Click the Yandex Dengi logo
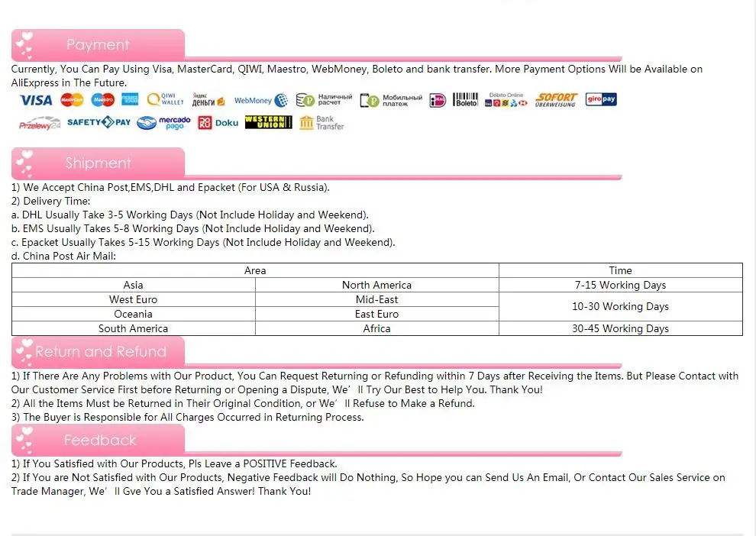The width and height of the screenshot is (756, 536). pyautogui.click(x=208, y=100)
